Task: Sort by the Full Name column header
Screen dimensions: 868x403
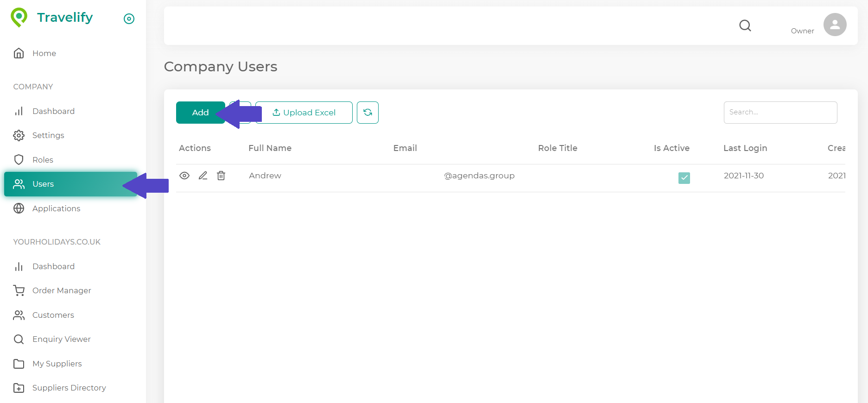Action: pyautogui.click(x=270, y=148)
